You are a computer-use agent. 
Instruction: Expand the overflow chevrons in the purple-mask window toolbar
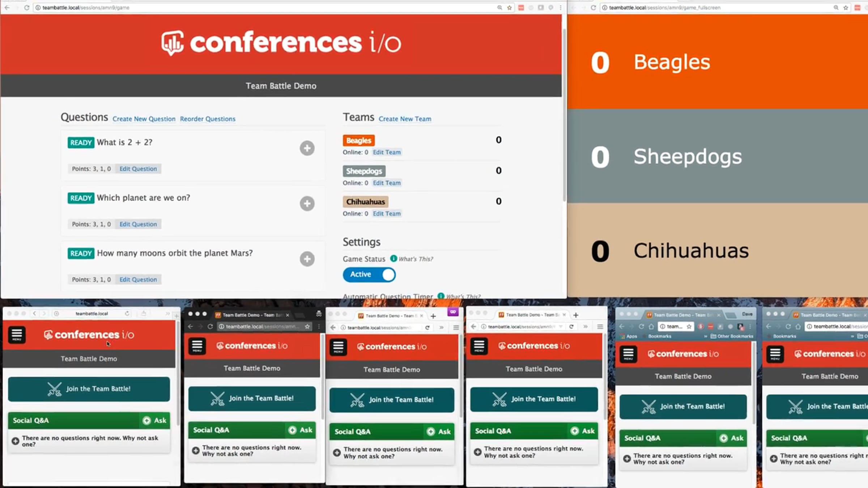point(441,328)
